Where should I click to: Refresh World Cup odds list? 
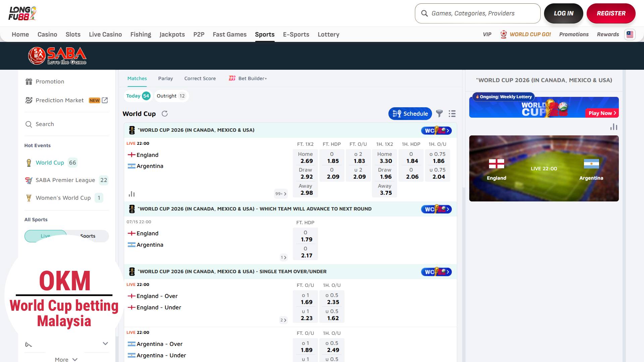point(165,114)
